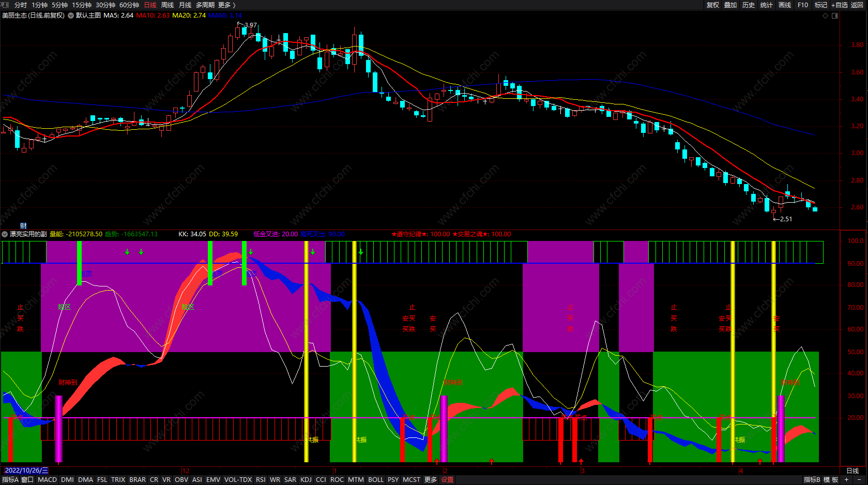
Task: Expand 更多 indicators in bottom bar
Action: (x=431, y=480)
